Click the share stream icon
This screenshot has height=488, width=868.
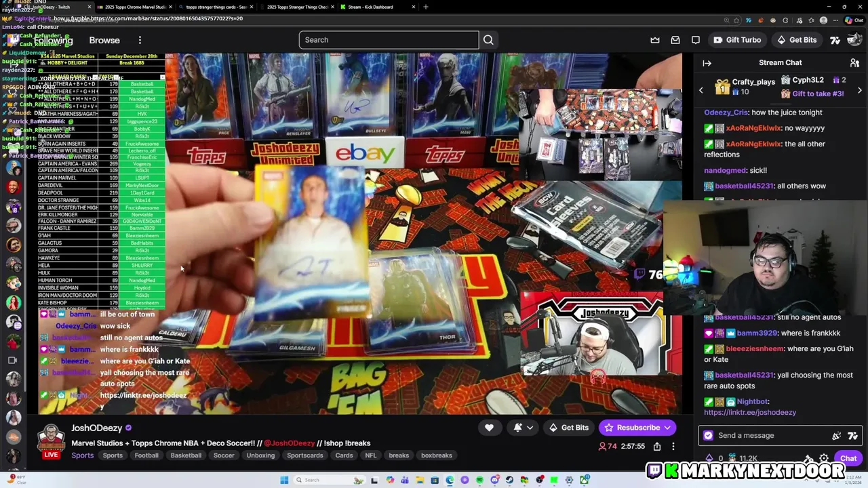click(657, 447)
